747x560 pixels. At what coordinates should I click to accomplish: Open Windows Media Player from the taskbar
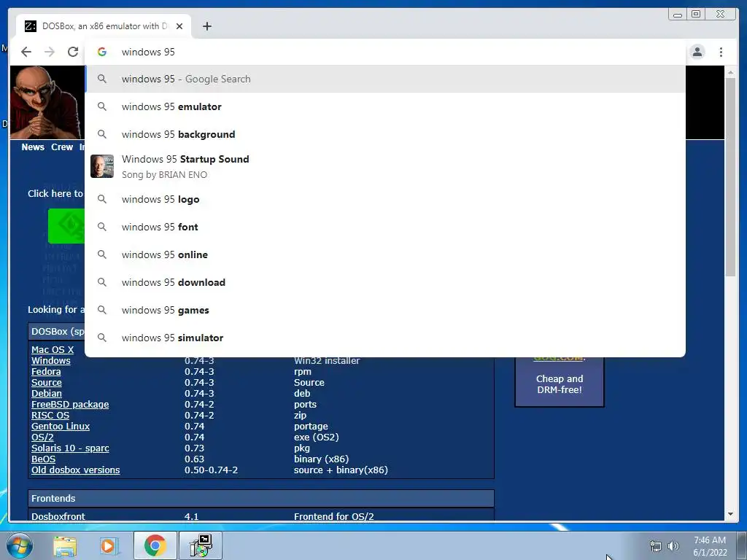[109, 546]
